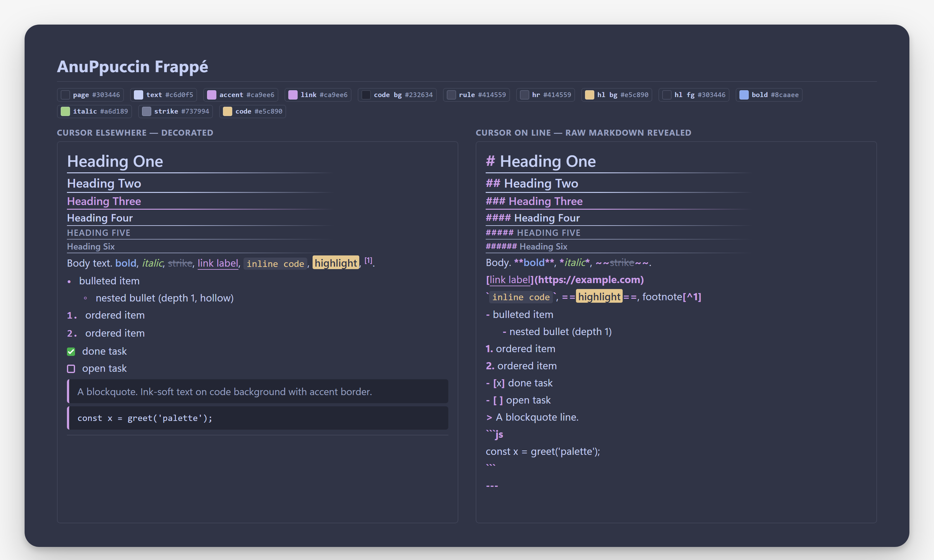Open the link label hyperlink in decorated pane
The height and width of the screenshot is (560, 934).
coord(218,263)
